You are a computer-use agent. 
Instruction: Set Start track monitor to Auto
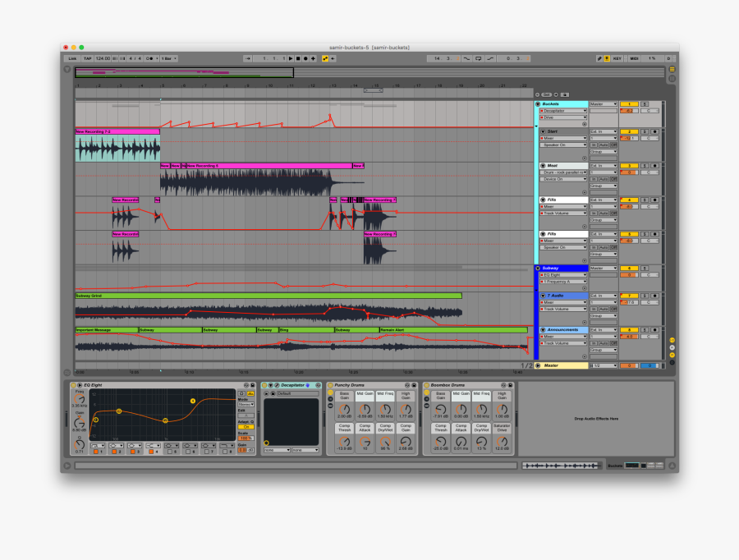pyautogui.click(x=604, y=145)
